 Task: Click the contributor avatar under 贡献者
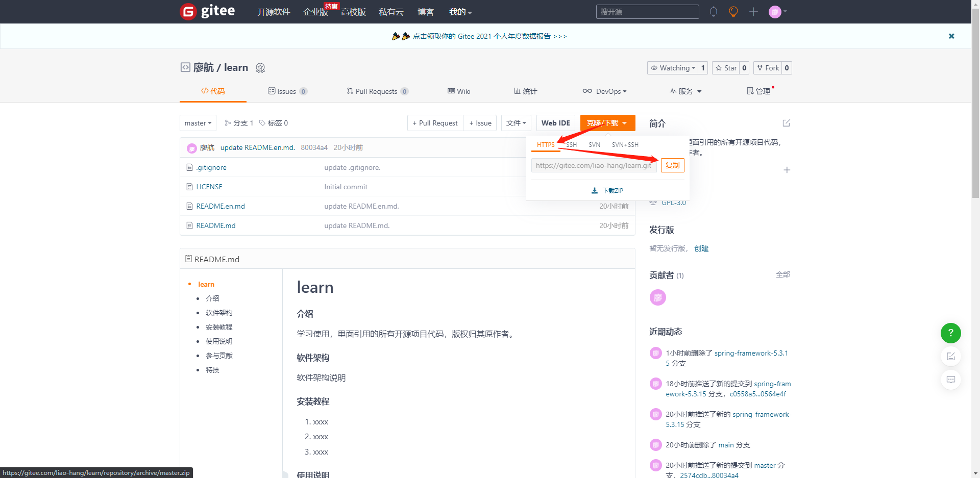click(x=657, y=297)
